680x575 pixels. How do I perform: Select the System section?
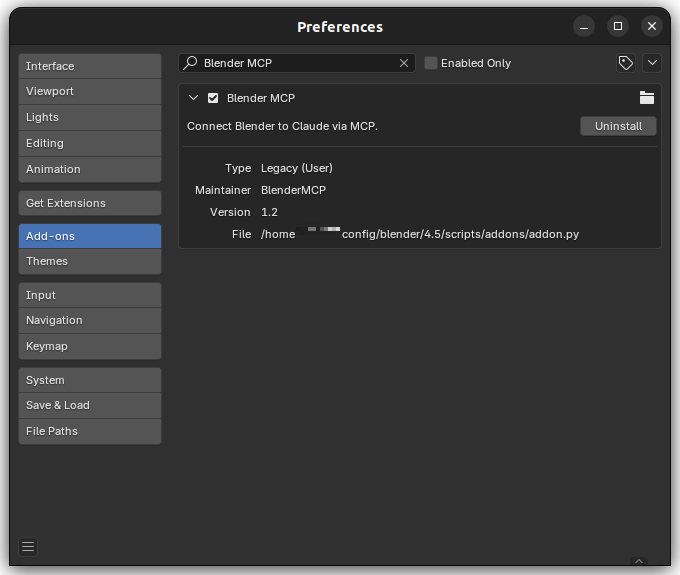(90, 380)
